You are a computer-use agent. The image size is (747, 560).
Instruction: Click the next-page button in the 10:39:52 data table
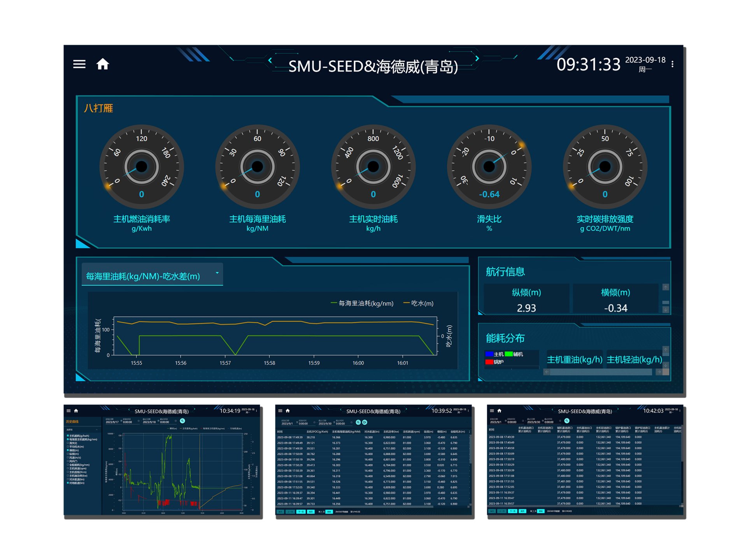tap(301, 512)
